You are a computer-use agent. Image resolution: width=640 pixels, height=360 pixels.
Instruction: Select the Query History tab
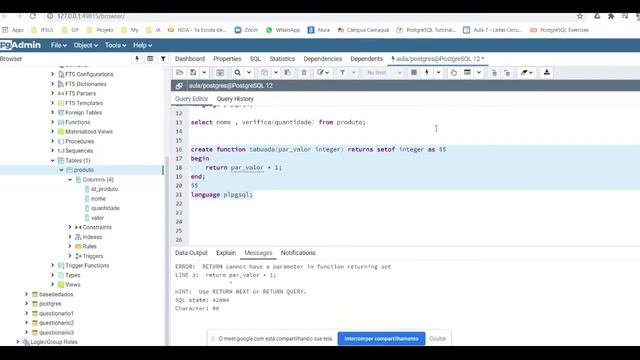(x=235, y=99)
